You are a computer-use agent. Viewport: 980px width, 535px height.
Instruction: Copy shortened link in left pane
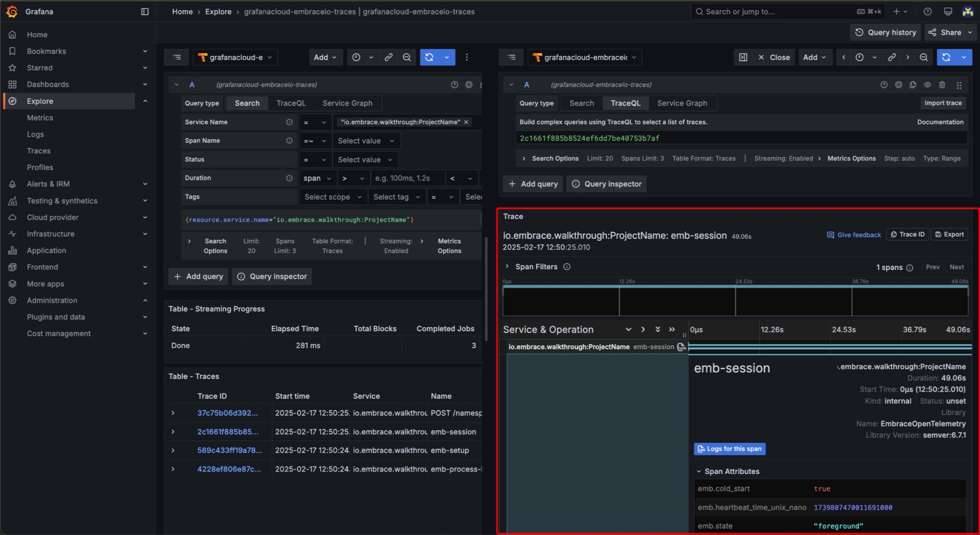[x=389, y=57]
